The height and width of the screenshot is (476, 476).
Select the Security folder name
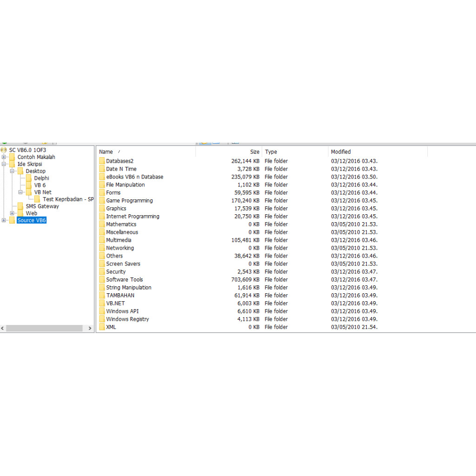pos(116,271)
